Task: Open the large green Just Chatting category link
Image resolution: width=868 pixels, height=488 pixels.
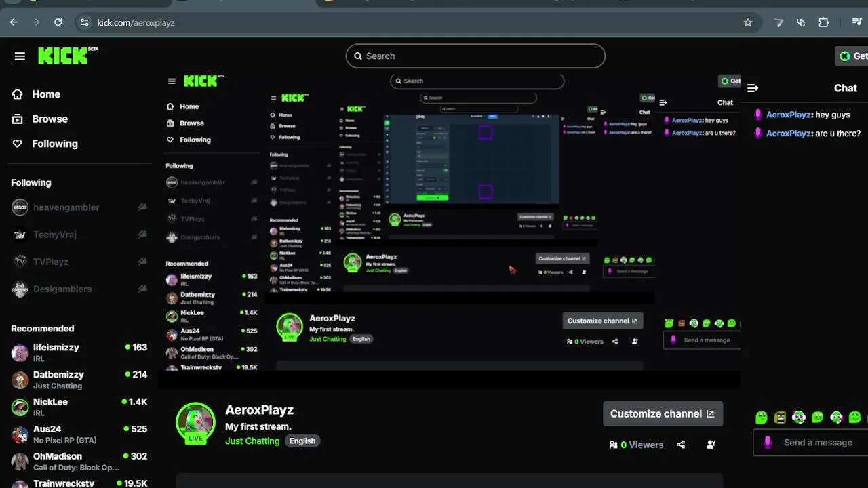Action: point(252,441)
